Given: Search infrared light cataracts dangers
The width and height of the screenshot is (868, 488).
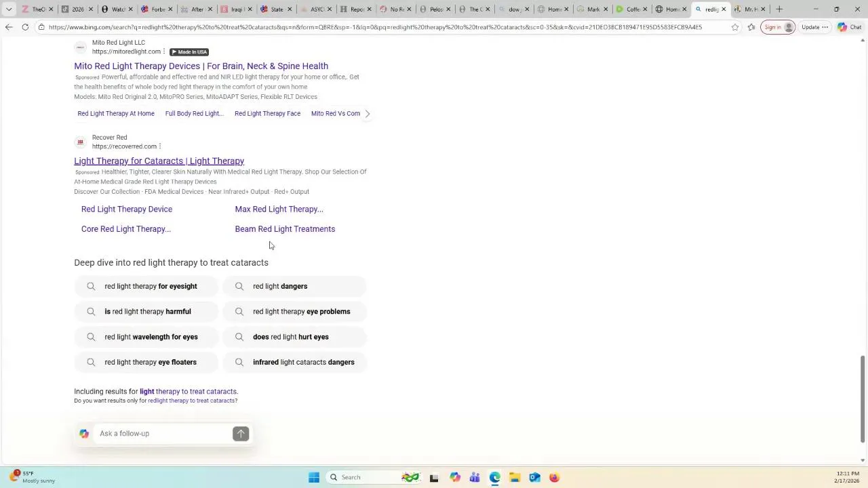Looking at the screenshot, I should pyautogui.click(x=295, y=362).
